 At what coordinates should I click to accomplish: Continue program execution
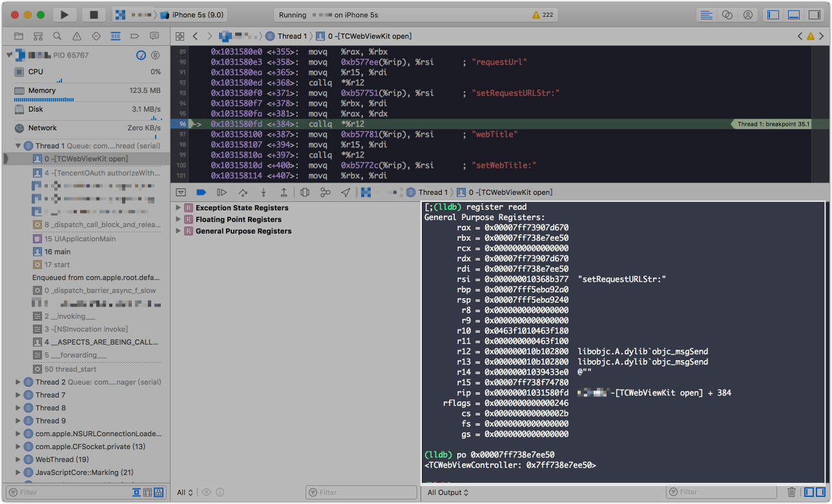(222, 192)
